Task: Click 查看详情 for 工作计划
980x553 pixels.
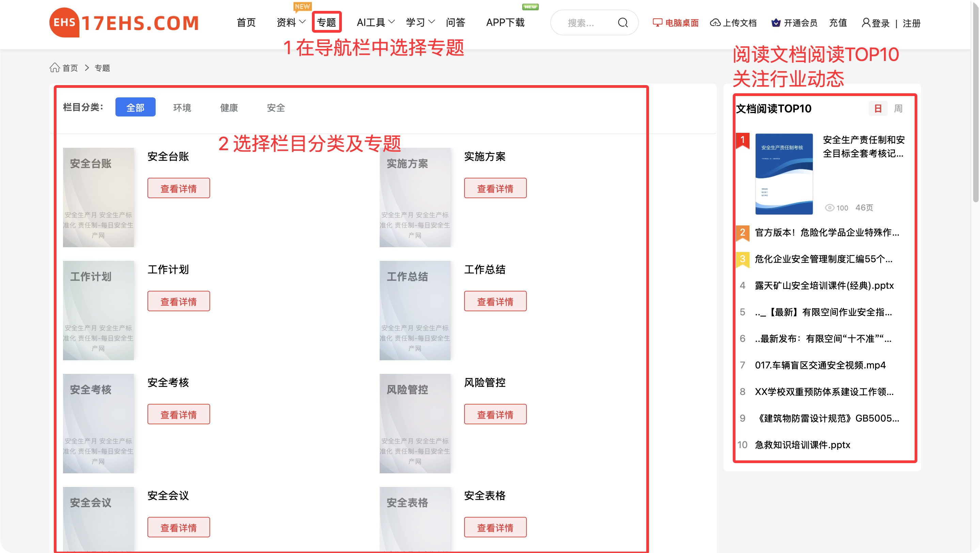Action: 179,301
